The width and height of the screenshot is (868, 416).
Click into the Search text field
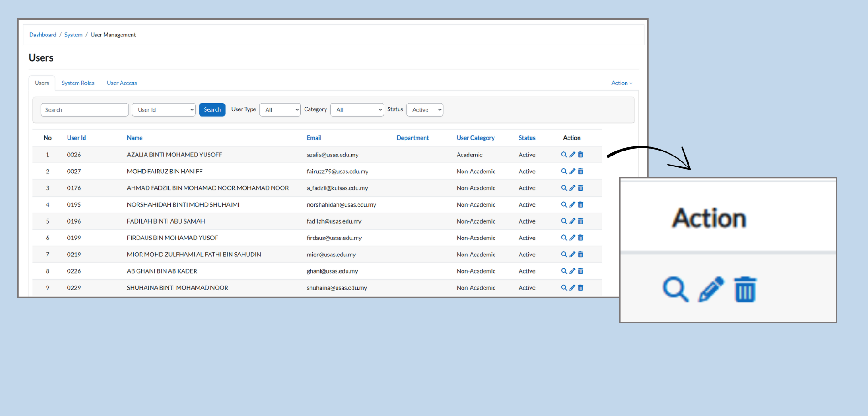pyautogui.click(x=84, y=110)
